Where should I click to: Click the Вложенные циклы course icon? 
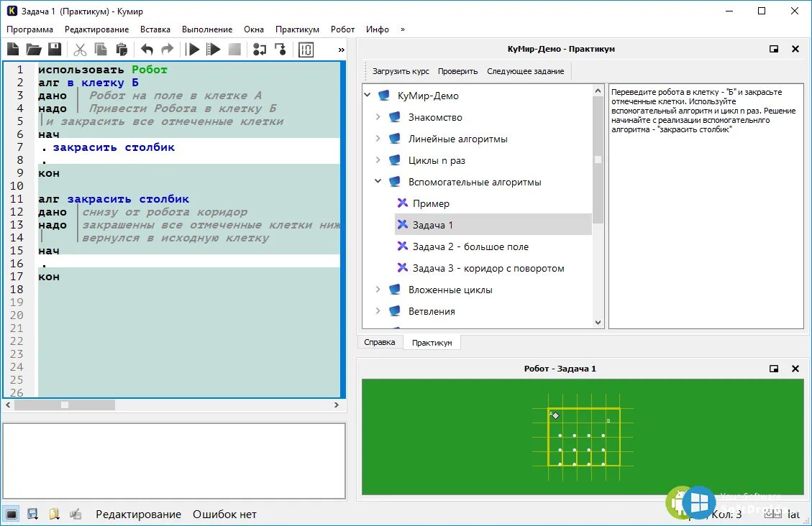click(x=395, y=290)
